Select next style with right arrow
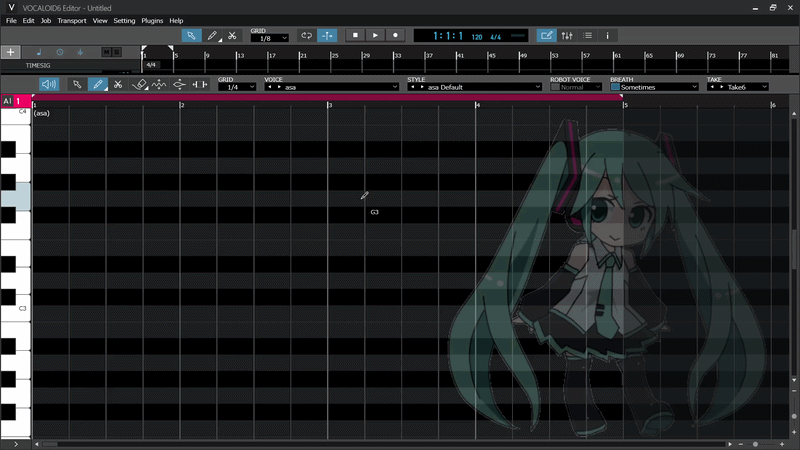This screenshot has width=800, height=450. pyautogui.click(x=421, y=87)
